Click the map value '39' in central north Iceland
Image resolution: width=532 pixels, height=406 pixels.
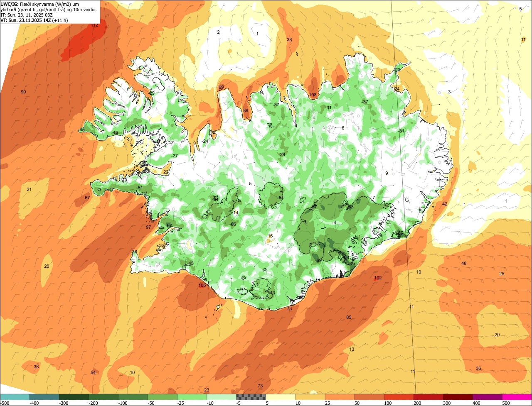[283, 154]
